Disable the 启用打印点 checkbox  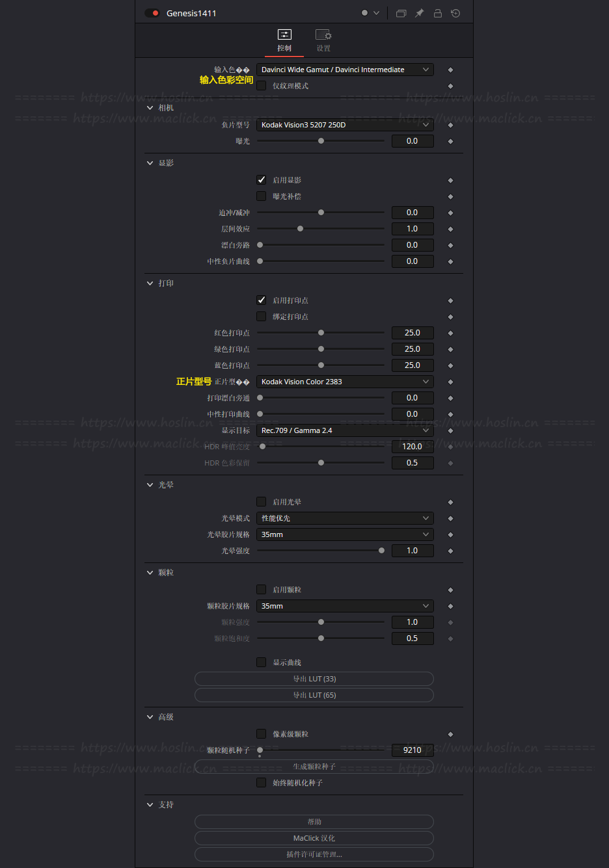pos(262,300)
